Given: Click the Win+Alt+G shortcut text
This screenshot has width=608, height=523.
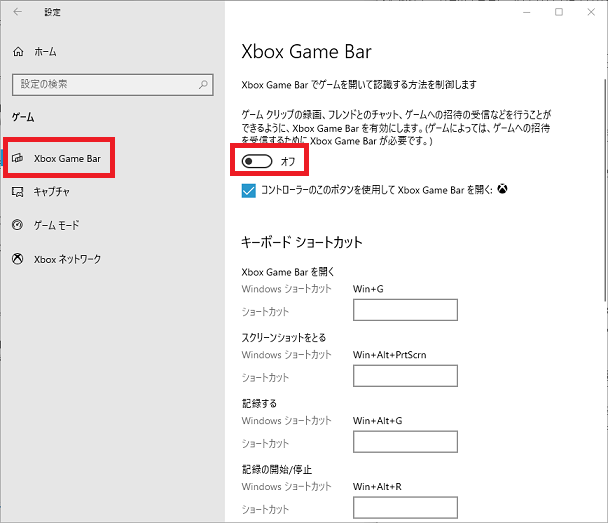Looking at the screenshot, I should coord(377,421).
